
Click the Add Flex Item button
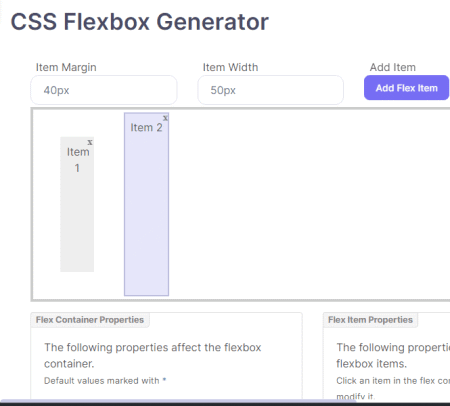(x=406, y=88)
